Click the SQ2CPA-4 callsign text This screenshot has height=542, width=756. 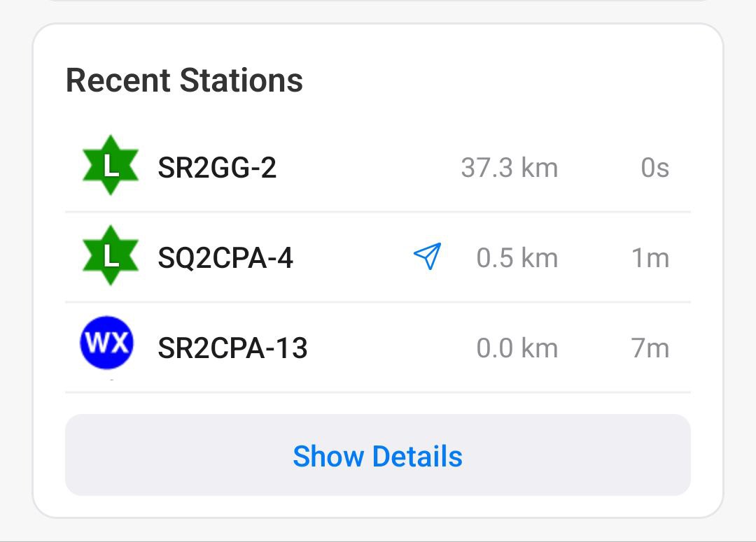coord(224,258)
